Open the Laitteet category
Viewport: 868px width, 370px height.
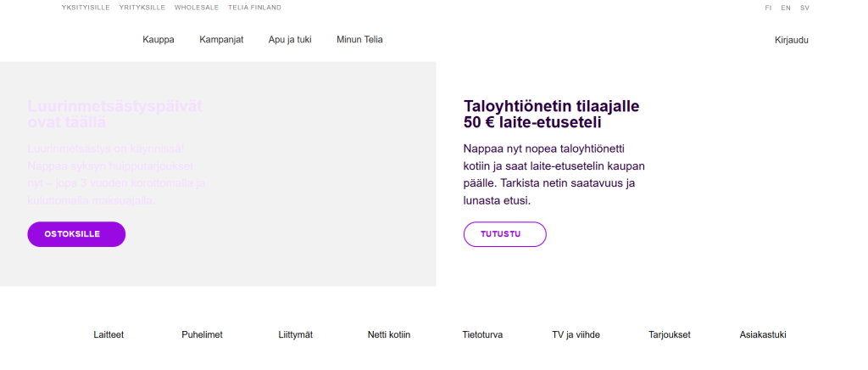[x=108, y=335]
